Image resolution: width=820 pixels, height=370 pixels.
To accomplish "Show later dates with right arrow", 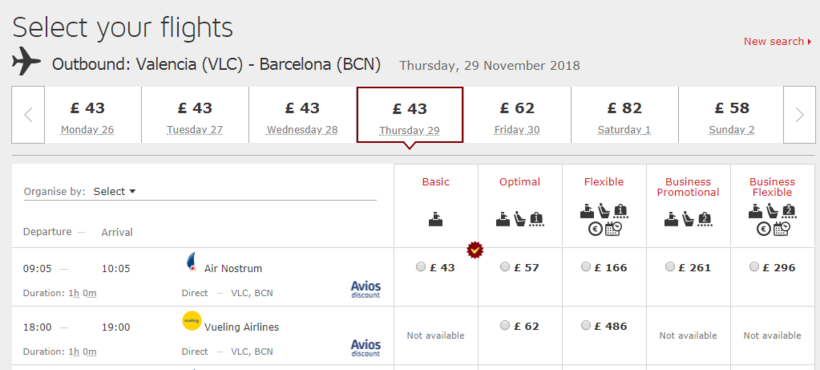I will pos(799,115).
